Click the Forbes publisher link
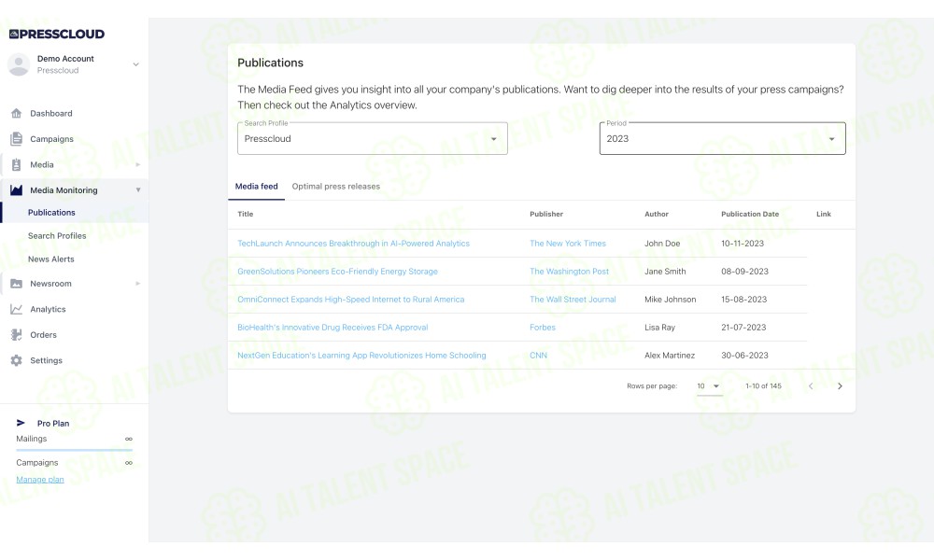Viewport: 934px width, 560px height. coord(543,328)
